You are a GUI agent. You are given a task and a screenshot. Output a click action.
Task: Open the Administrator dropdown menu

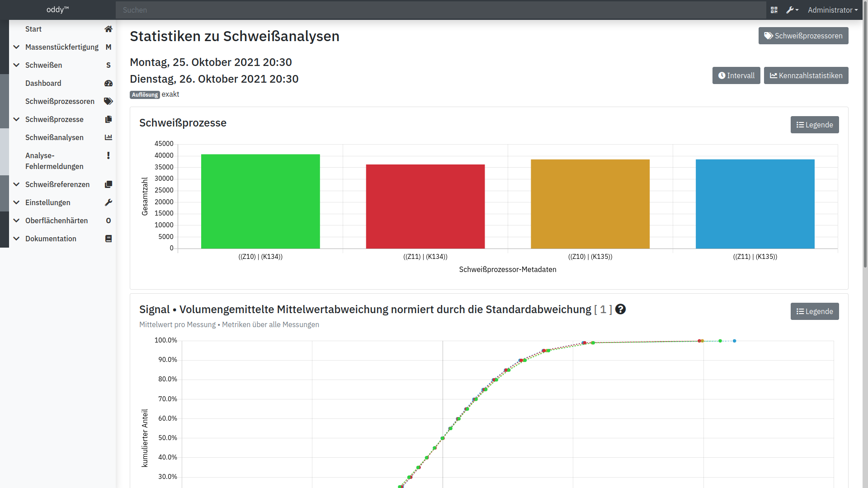832,9
